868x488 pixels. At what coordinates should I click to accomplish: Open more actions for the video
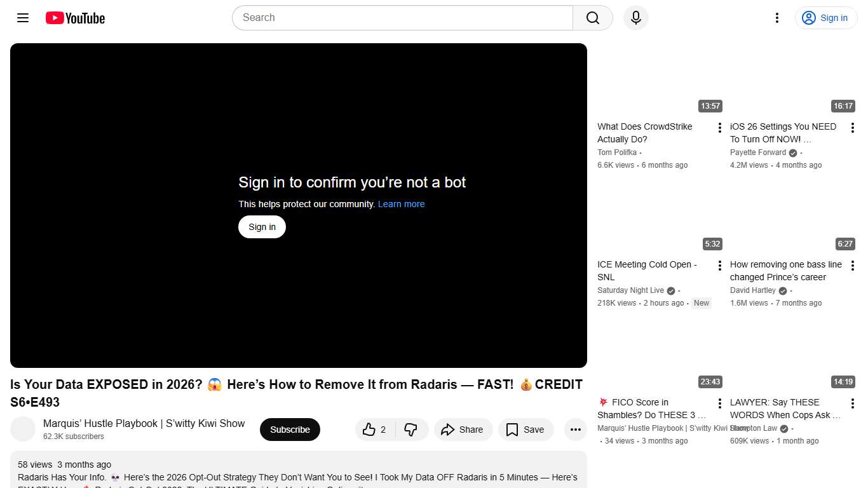coord(575,430)
